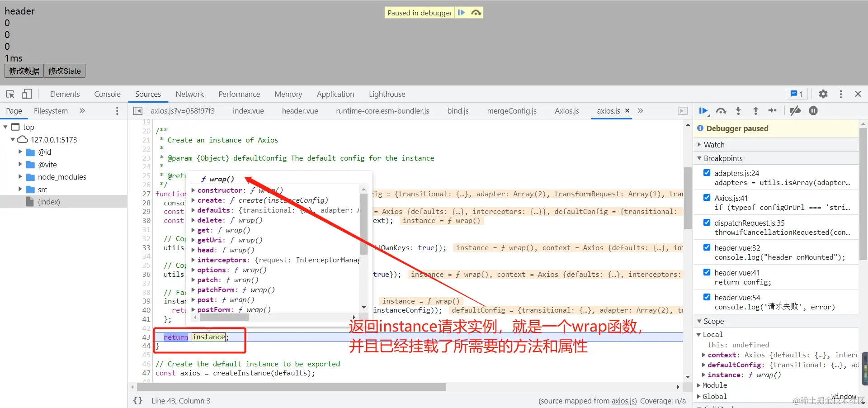Image resolution: width=868 pixels, height=408 pixels.
Task: Toggle the header.vue:54 breakpoint checkbox
Action: 707,297
